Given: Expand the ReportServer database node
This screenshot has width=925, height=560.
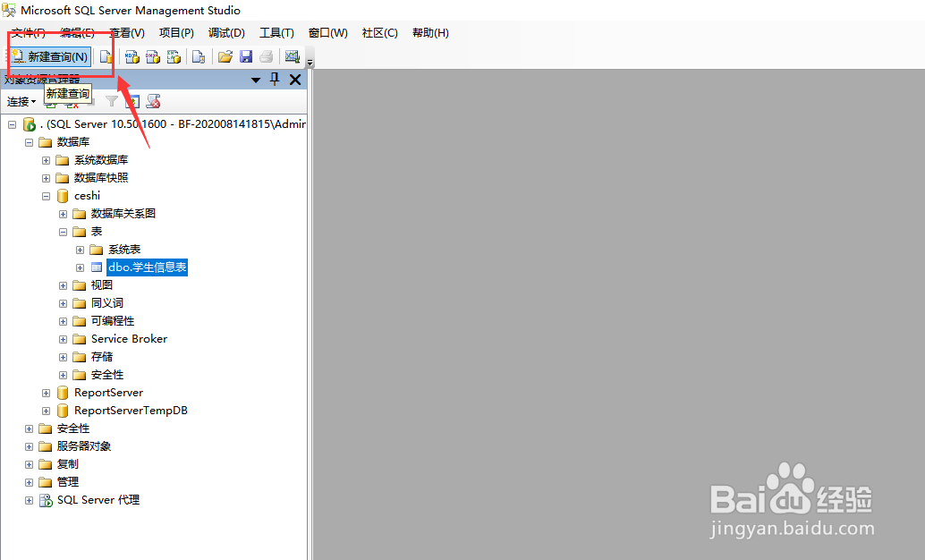Looking at the screenshot, I should 46,393.
